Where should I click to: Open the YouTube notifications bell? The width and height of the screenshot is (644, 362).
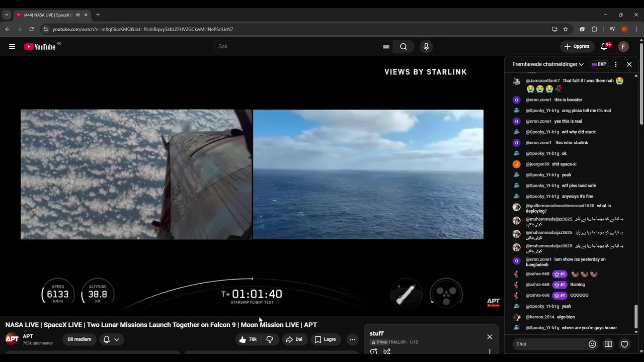(604, 47)
